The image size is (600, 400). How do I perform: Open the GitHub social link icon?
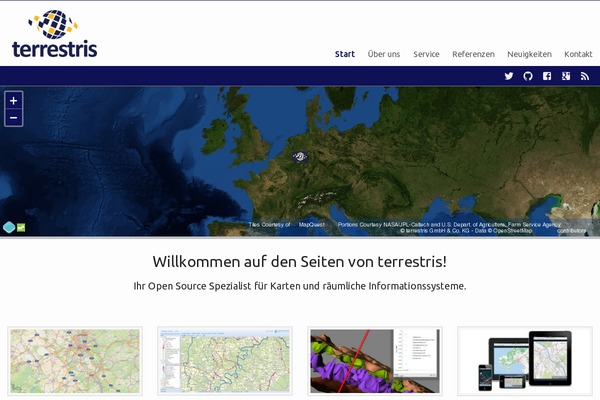click(x=528, y=76)
